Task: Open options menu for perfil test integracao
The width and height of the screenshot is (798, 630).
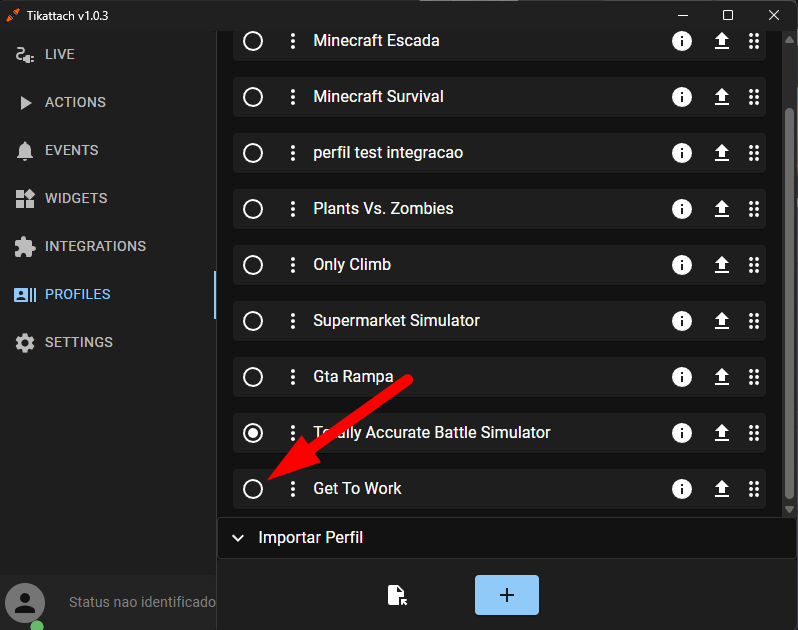Action: coord(293,153)
